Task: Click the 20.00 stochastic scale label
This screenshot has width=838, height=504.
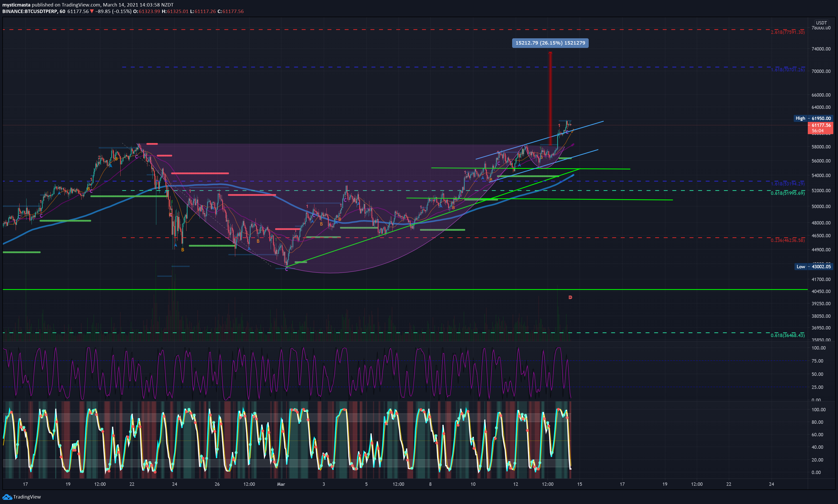Action: pos(817,460)
